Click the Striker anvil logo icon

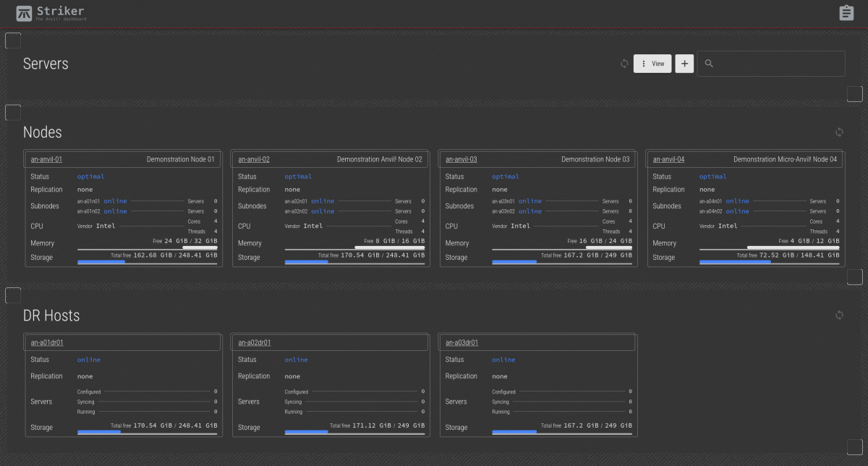tap(24, 13)
